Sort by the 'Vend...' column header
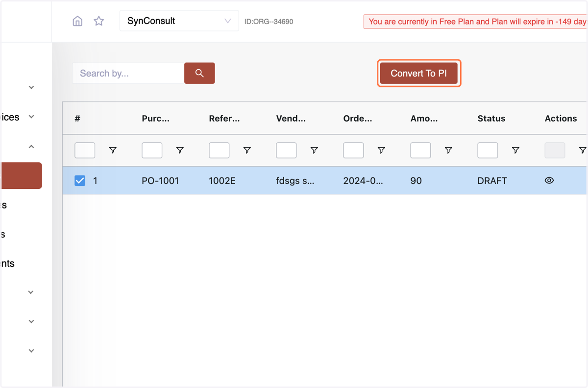Screen dimensions: 588x388 click(291, 118)
